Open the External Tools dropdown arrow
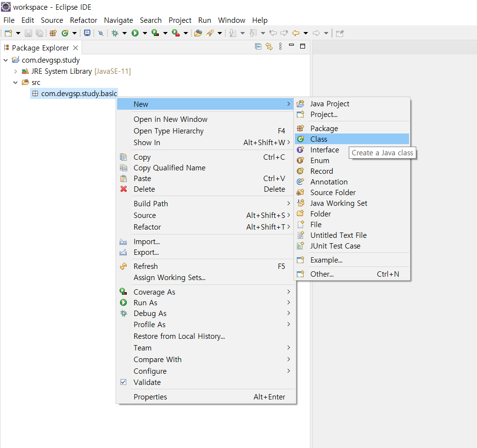 (186, 33)
